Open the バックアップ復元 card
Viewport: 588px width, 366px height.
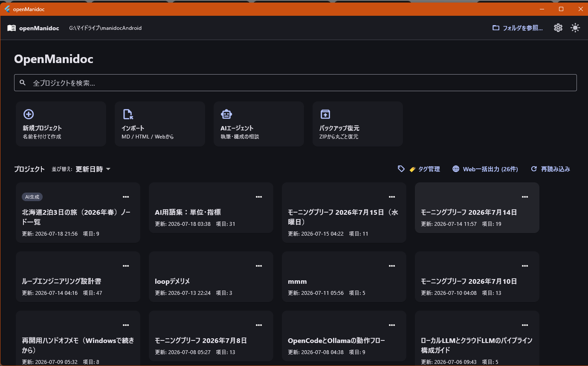coord(358,124)
